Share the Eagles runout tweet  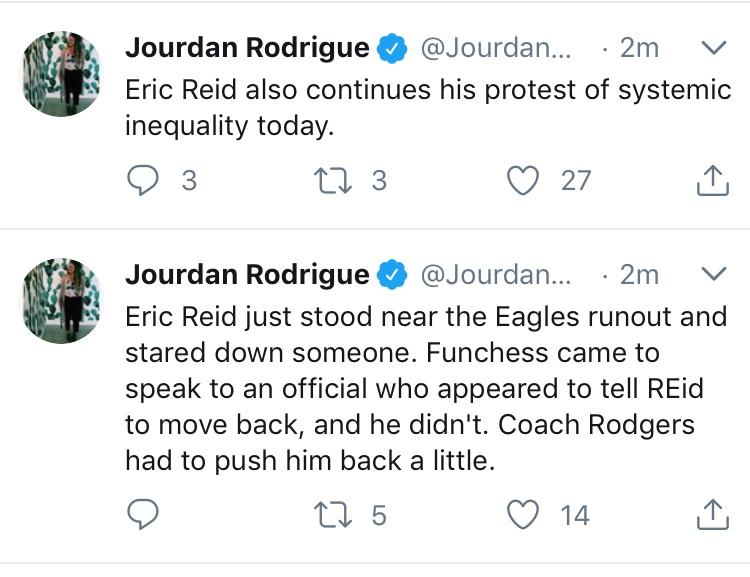710,515
